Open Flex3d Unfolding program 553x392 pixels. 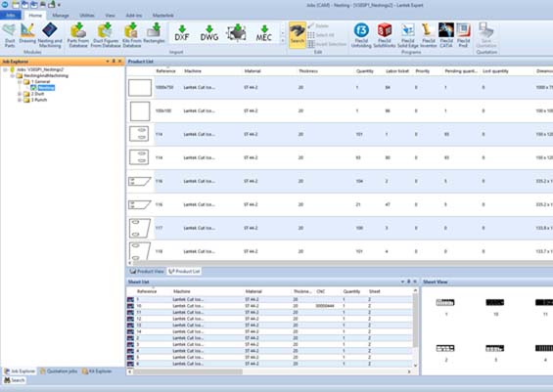pyautogui.click(x=361, y=35)
